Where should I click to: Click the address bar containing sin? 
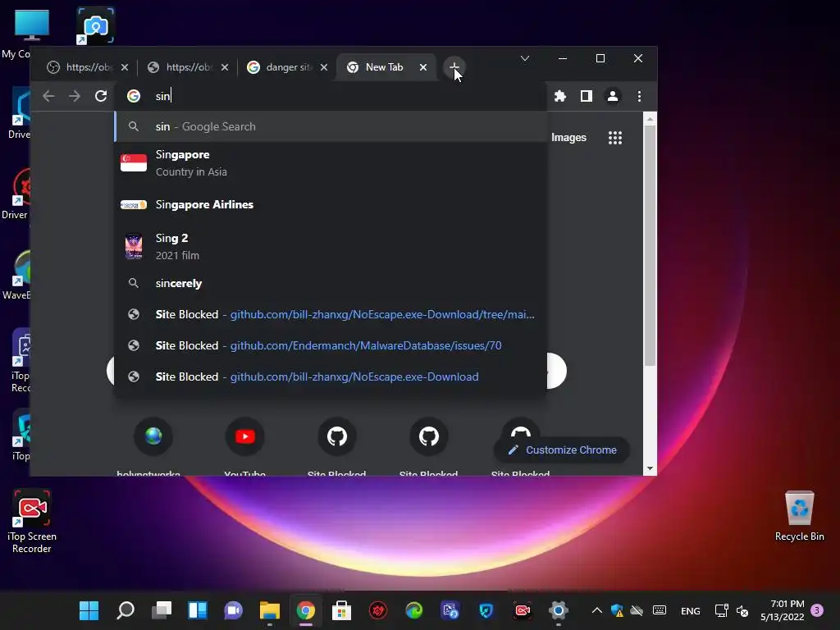tap(332, 96)
